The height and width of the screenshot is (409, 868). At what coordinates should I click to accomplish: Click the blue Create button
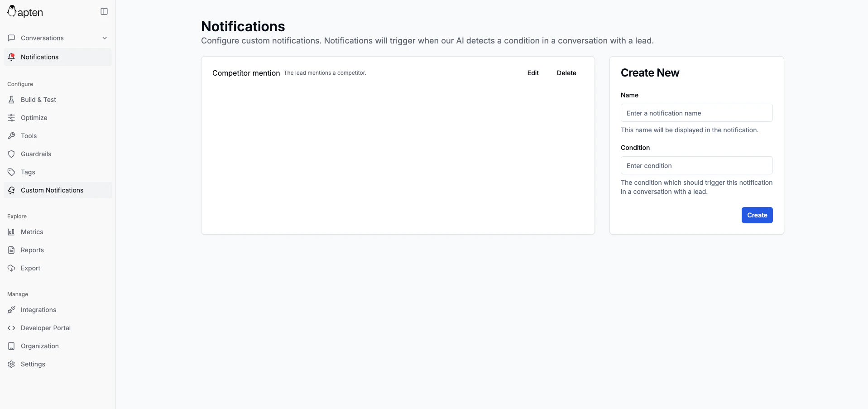(x=757, y=215)
